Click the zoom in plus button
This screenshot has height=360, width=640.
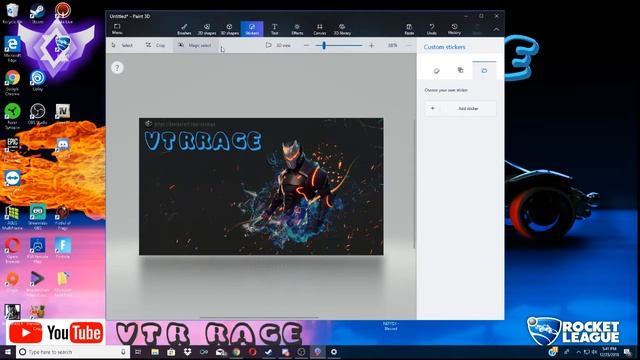(x=371, y=46)
